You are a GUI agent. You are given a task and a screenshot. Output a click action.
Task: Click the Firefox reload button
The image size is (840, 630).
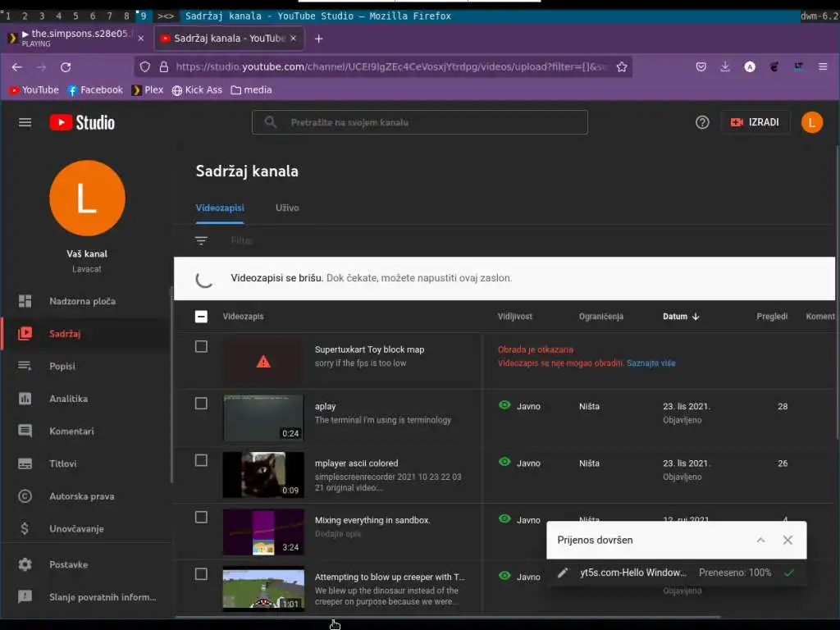[66, 67]
